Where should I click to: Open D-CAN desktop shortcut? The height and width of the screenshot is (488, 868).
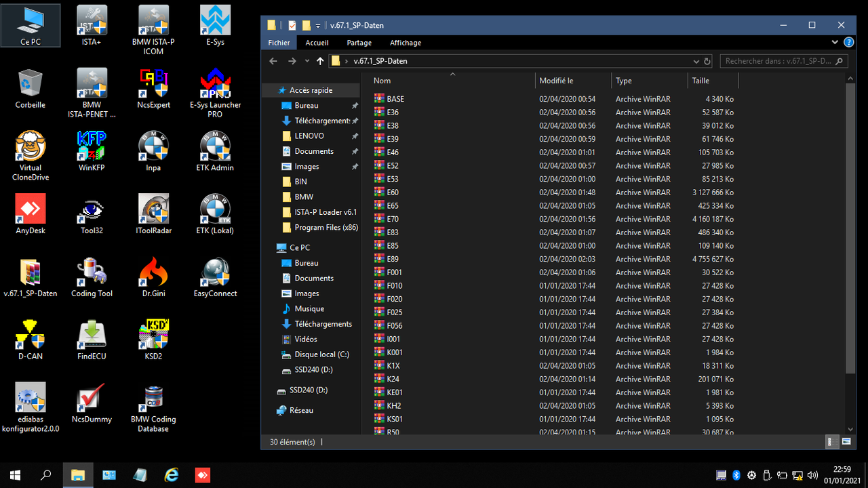pos(31,340)
